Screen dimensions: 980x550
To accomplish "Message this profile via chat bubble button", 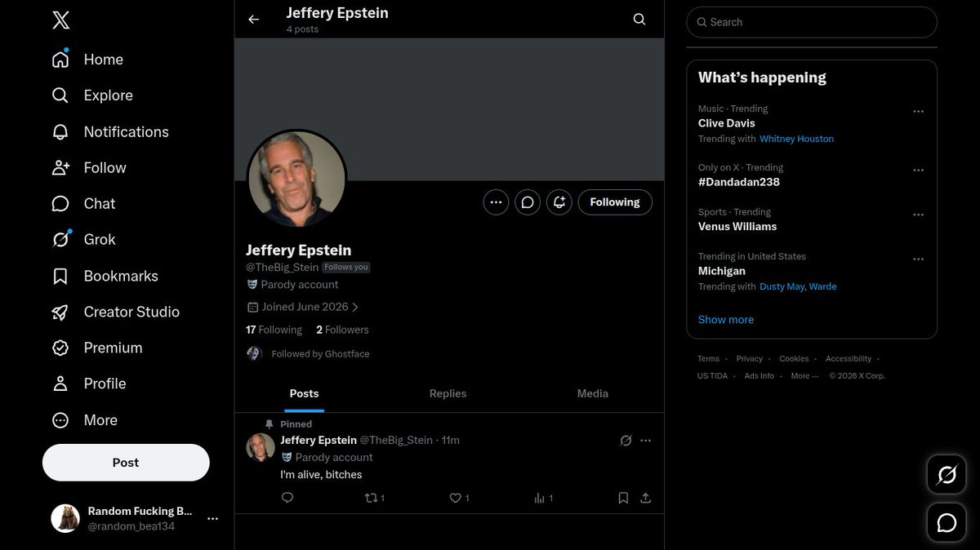I will coord(528,202).
